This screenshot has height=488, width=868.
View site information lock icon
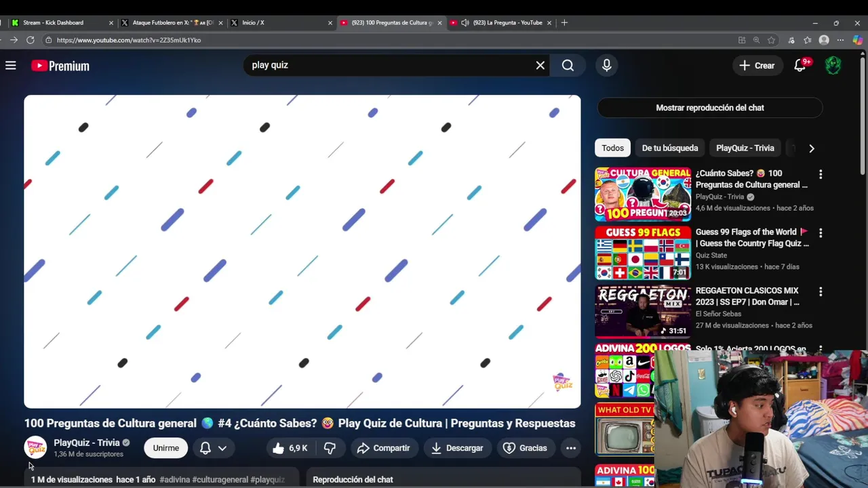48,40
